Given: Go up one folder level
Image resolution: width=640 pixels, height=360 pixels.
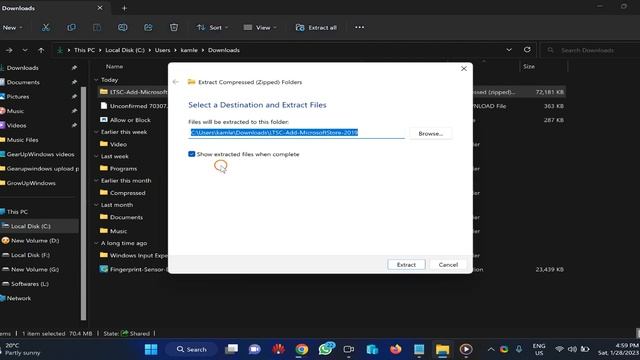Looking at the screenshot, I should tap(41, 50).
